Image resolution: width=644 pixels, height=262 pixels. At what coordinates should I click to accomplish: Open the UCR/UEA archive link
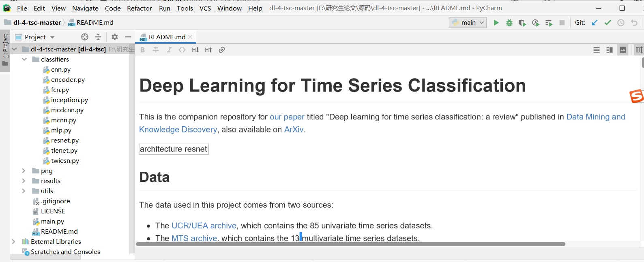tap(204, 226)
